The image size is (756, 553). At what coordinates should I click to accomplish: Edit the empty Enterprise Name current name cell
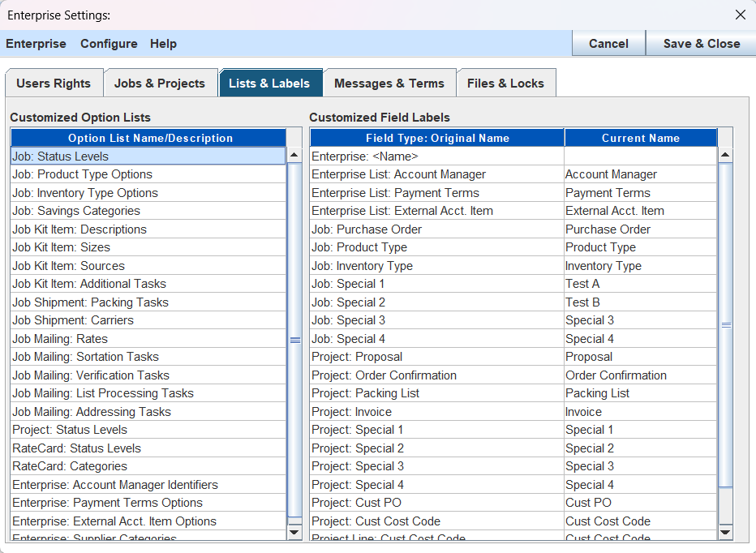tap(640, 156)
